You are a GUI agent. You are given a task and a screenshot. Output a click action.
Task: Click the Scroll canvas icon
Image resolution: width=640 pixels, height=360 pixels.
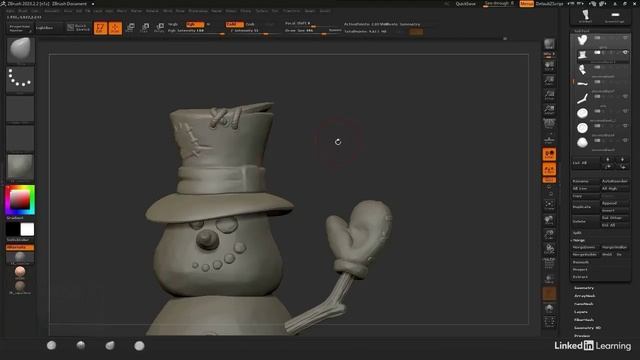click(x=549, y=66)
